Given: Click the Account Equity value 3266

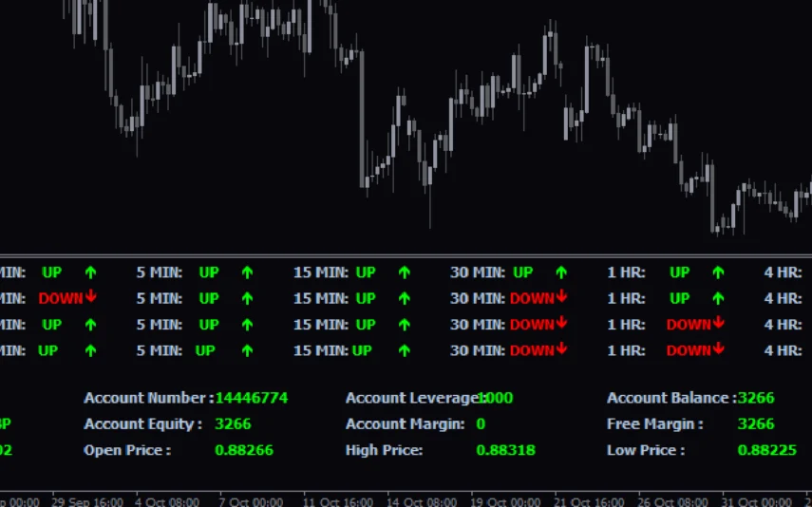Looking at the screenshot, I should tap(233, 424).
